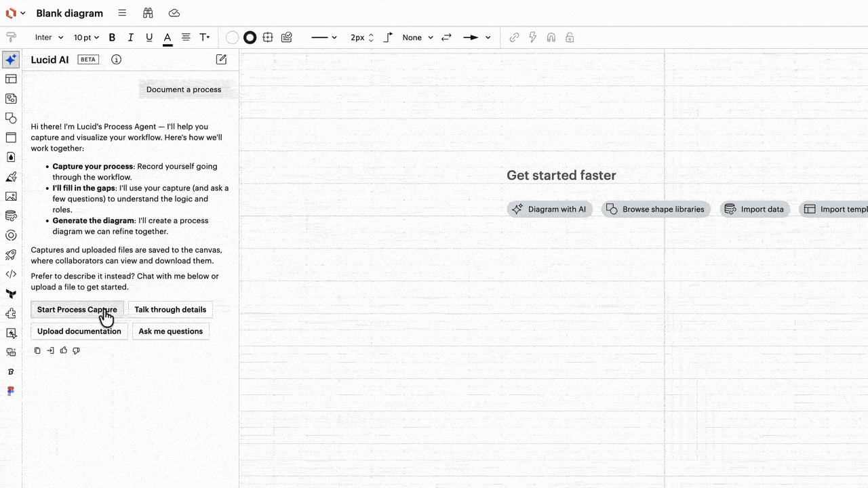This screenshot has height=488, width=868.
Task: Open the code brackets icon in sidebar
Action: pos(11,274)
